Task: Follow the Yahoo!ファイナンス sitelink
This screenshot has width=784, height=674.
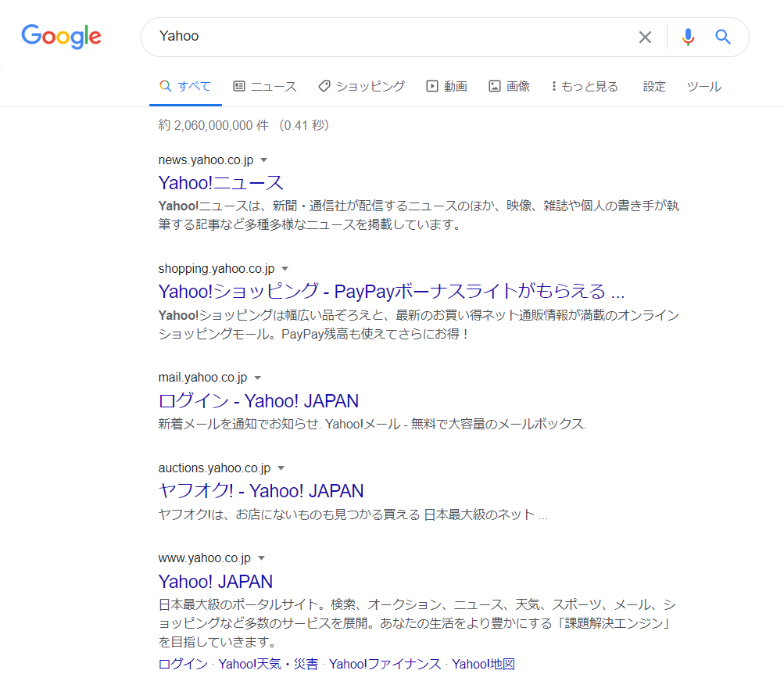Action: click(x=385, y=664)
